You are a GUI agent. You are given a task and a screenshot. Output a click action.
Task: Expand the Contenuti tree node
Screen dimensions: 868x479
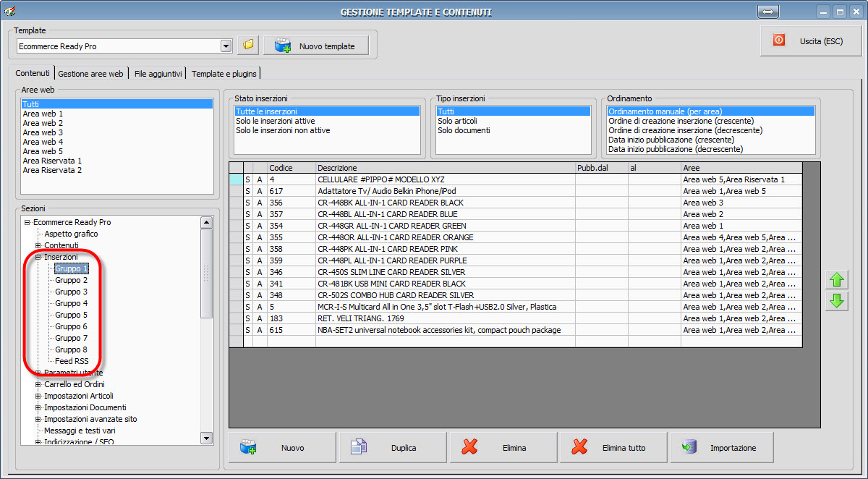[x=38, y=245]
